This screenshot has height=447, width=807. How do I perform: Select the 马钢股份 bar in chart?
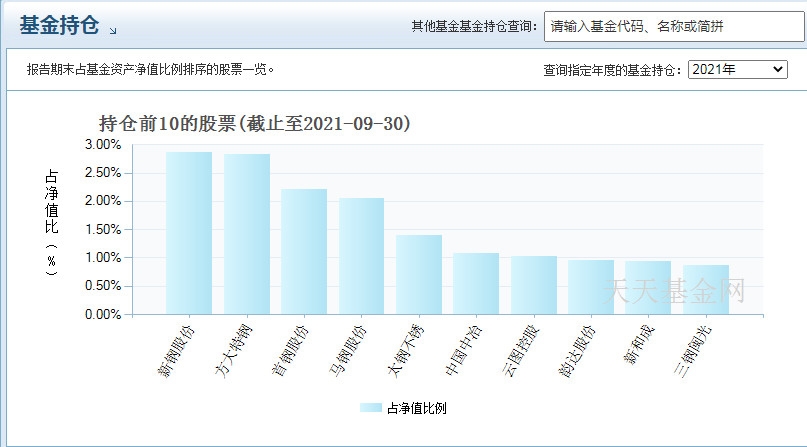pyautogui.click(x=361, y=256)
